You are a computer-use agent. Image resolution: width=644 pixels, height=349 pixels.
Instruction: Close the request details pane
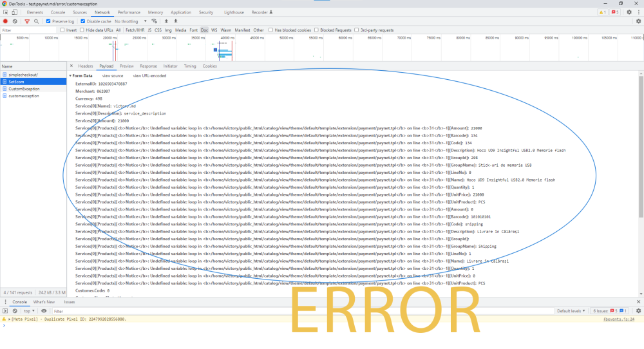coord(71,66)
